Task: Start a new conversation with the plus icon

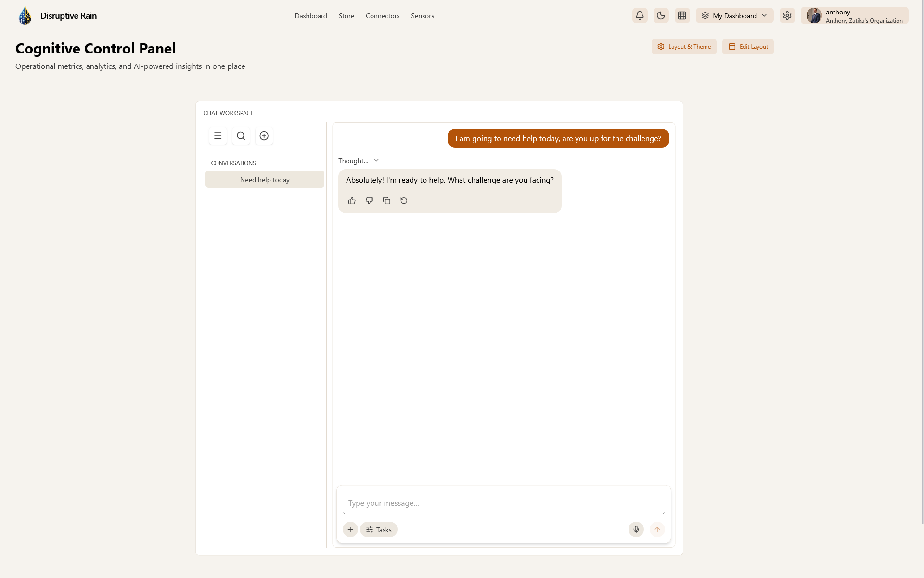Action: [x=264, y=136]
